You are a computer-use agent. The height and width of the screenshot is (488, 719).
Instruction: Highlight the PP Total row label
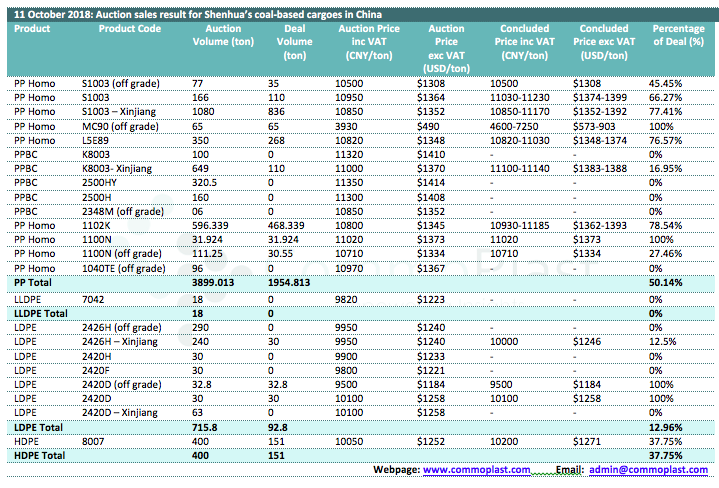(x=37, y=283)
